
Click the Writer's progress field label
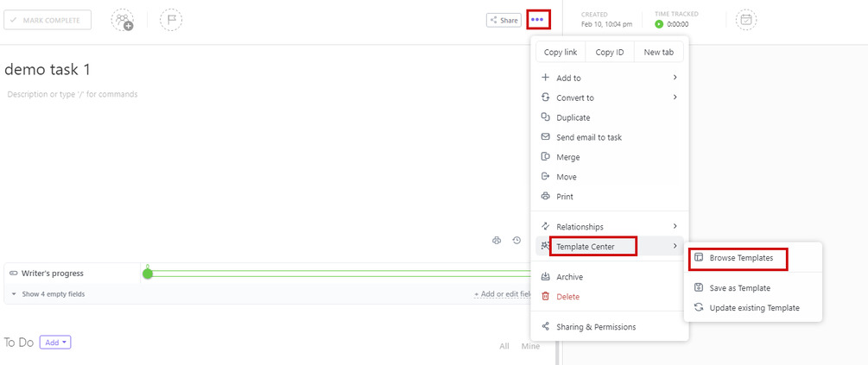click(x=53, y=274)
